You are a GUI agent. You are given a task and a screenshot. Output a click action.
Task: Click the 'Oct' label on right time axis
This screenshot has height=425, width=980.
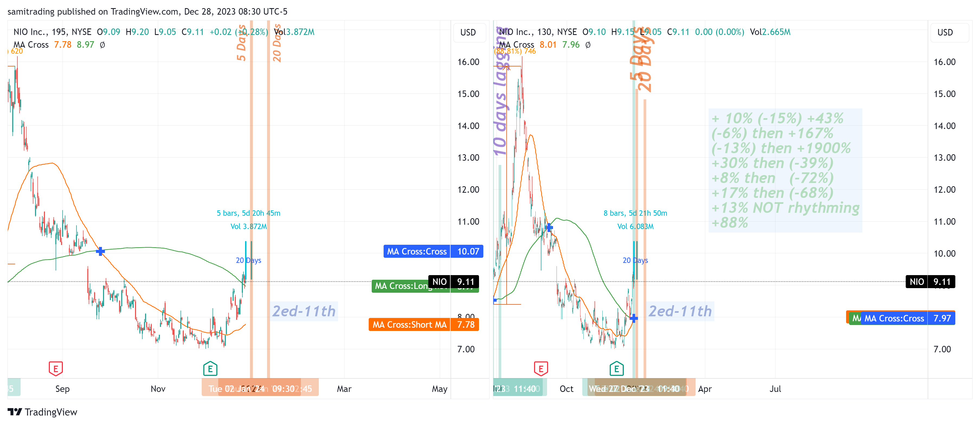coord(566,389)
